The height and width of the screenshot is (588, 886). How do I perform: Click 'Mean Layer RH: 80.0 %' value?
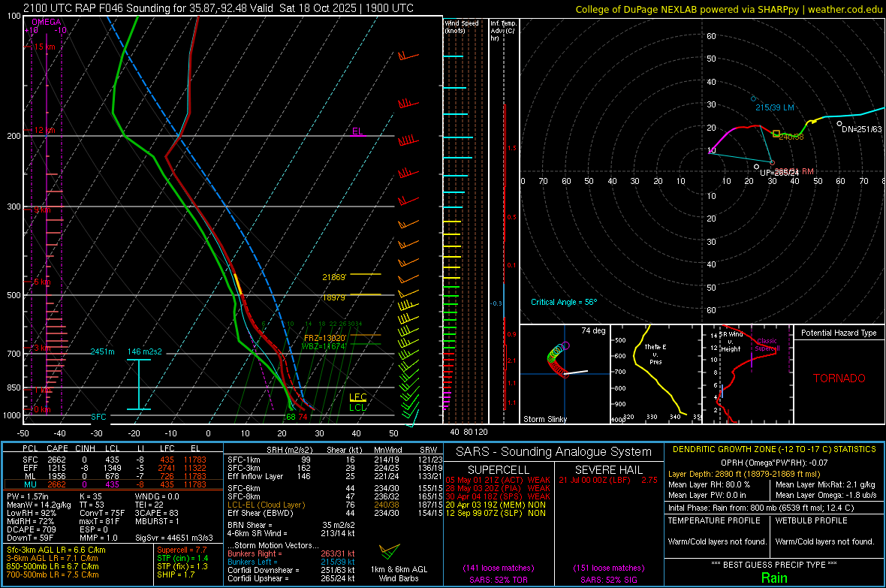[x=709, y=484]
